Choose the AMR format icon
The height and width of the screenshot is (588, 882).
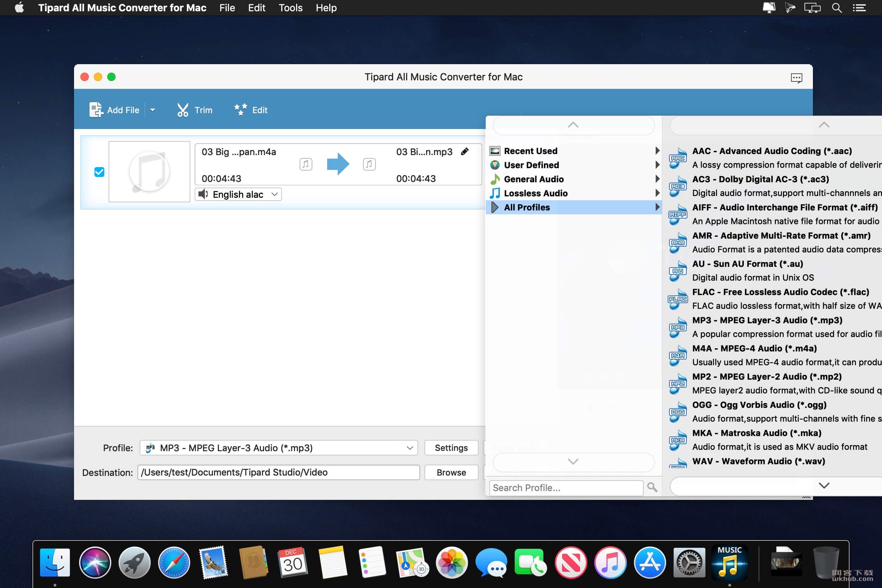678,243
